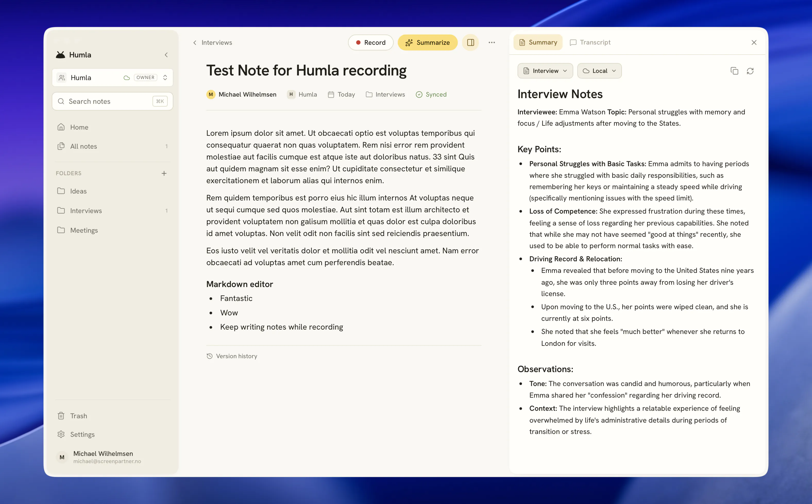Click the Summarize button
The height and width of the screenshot is (504, 812).
(x=427, y=42)
